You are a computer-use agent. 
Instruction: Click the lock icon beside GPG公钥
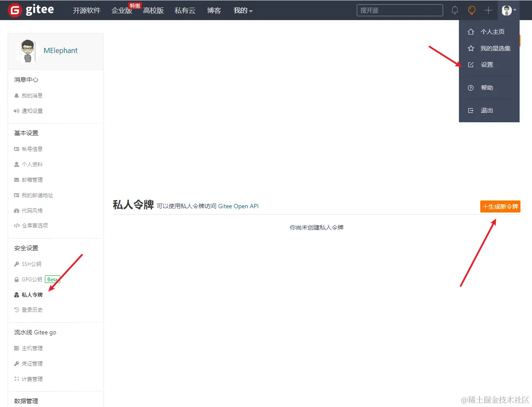17,280
